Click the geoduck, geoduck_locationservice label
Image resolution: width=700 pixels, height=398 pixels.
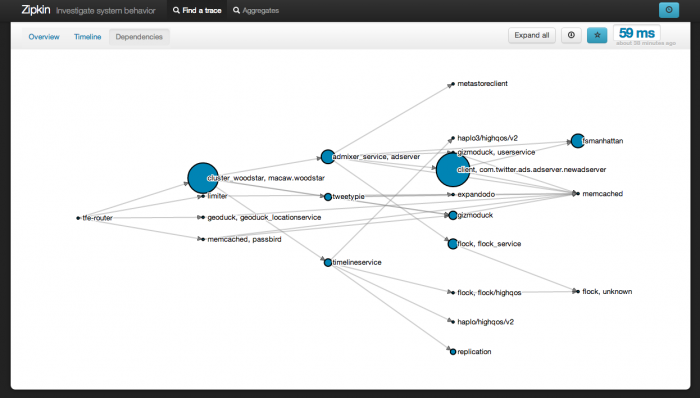264,217
